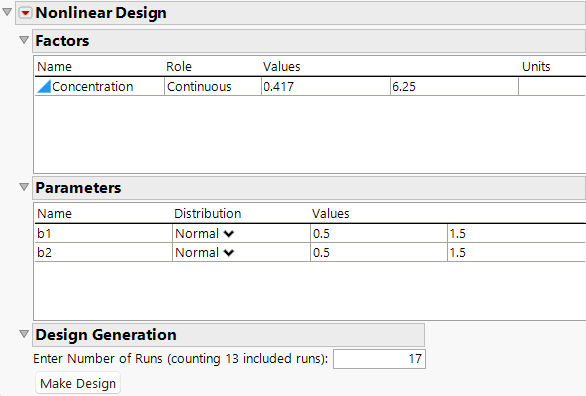The image size is (586, 396).
Task: Click the Factors section title
Action: pos(62,41)
